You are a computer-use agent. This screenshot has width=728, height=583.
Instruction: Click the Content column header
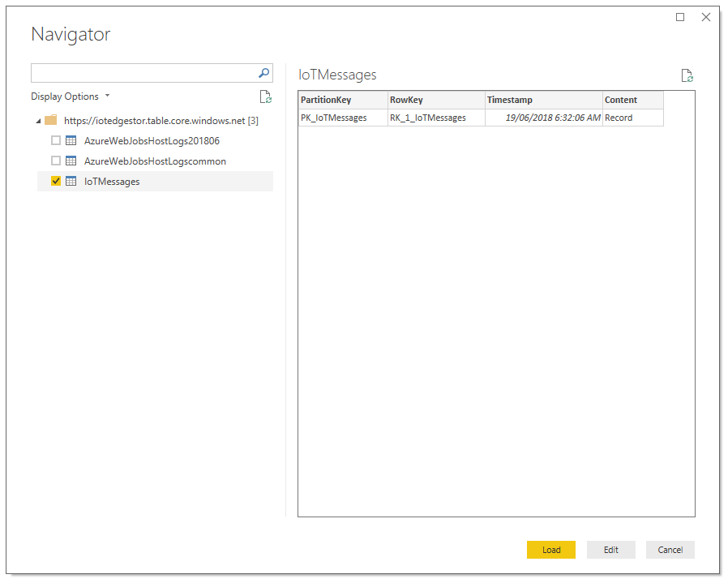click(633, 100)
